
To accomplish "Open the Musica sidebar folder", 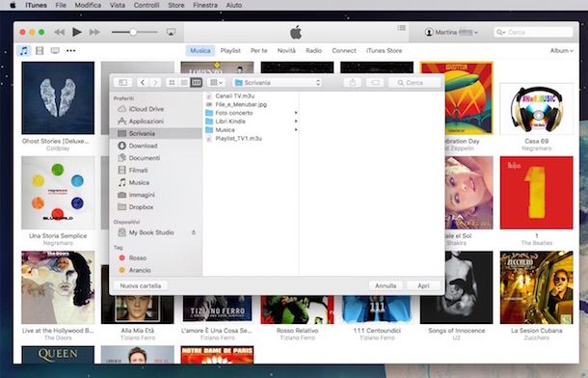I will [139, 182].
